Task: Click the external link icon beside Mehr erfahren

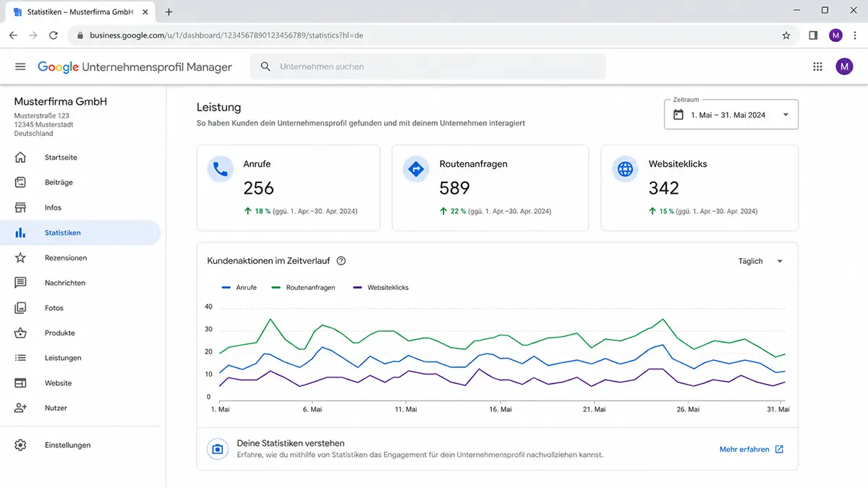Action: (x=779, y=450)
